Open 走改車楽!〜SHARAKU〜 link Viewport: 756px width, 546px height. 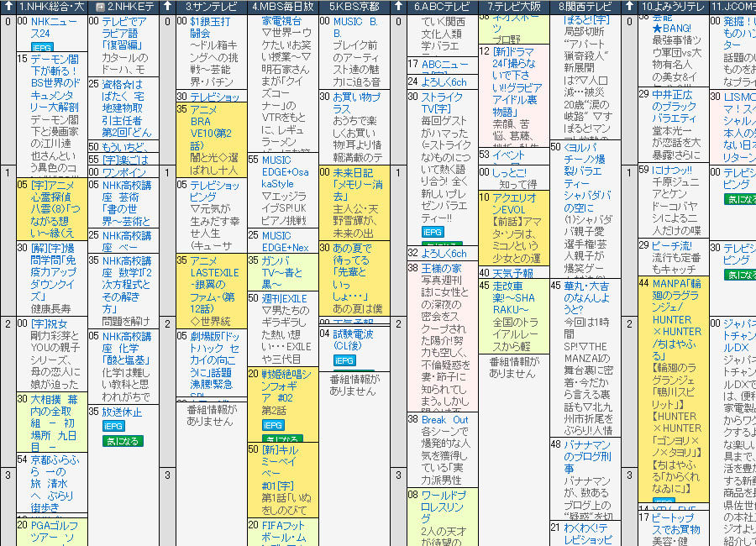[513, 298]
